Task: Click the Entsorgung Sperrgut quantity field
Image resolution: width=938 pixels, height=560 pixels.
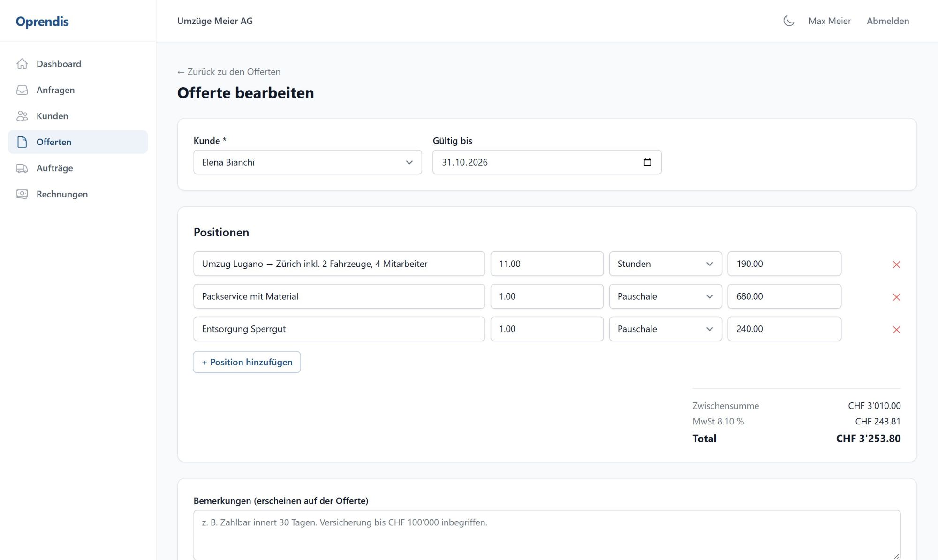Action: click(547, 329)
